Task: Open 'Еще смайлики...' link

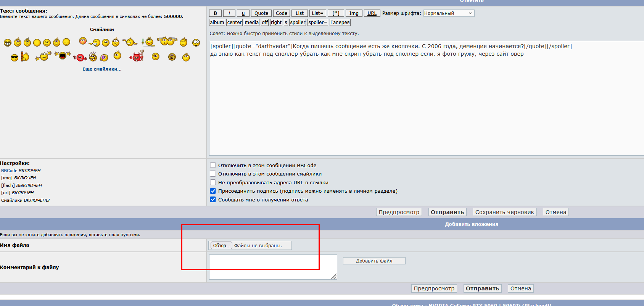Action: pos(102,69)
